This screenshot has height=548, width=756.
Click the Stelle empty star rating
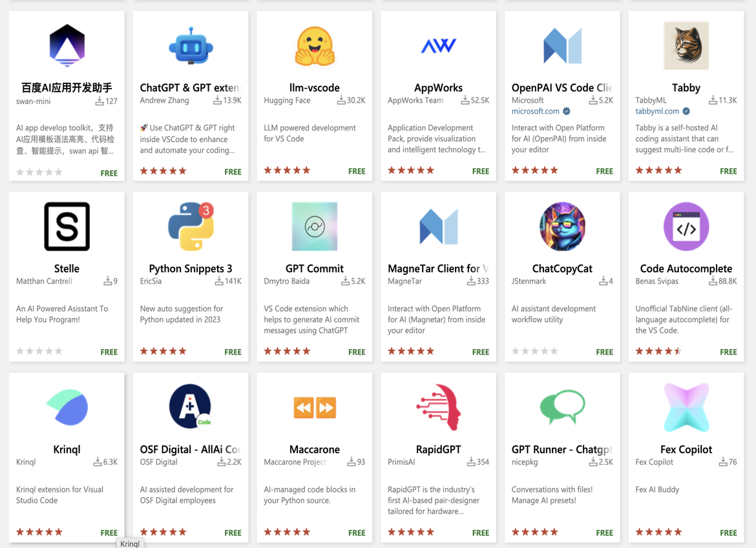(39, 351)
